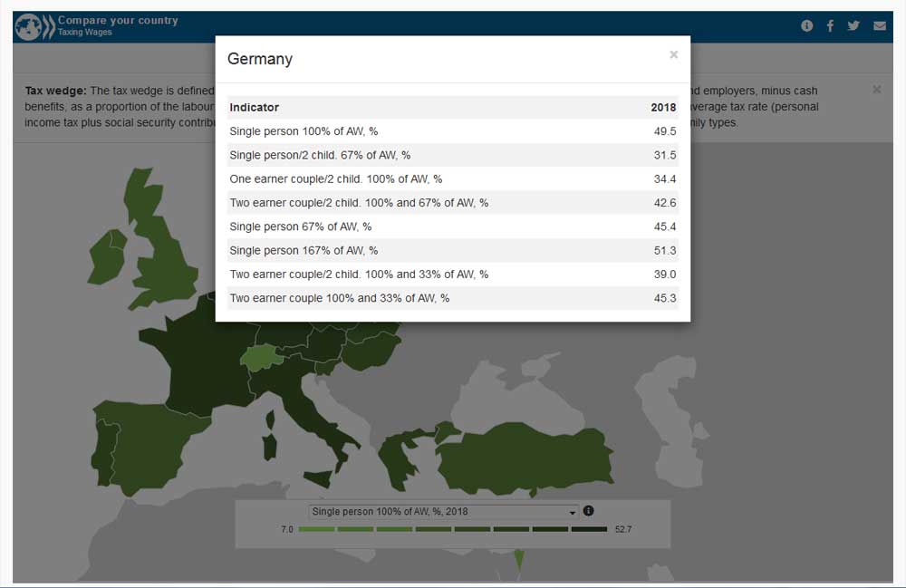This screenshot has width=906, height=588.
Task: Click the darkest legend color segment
Action: click(x=590, y=529)
